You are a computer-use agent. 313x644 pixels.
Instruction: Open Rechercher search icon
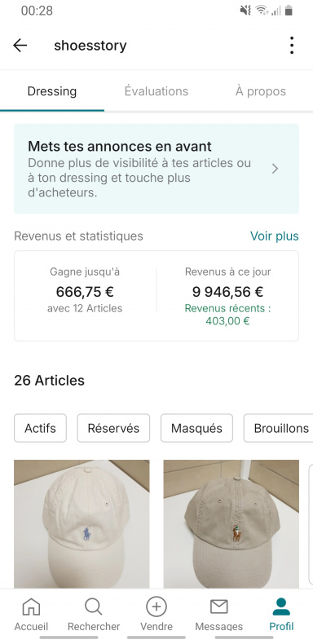point(94,607)
